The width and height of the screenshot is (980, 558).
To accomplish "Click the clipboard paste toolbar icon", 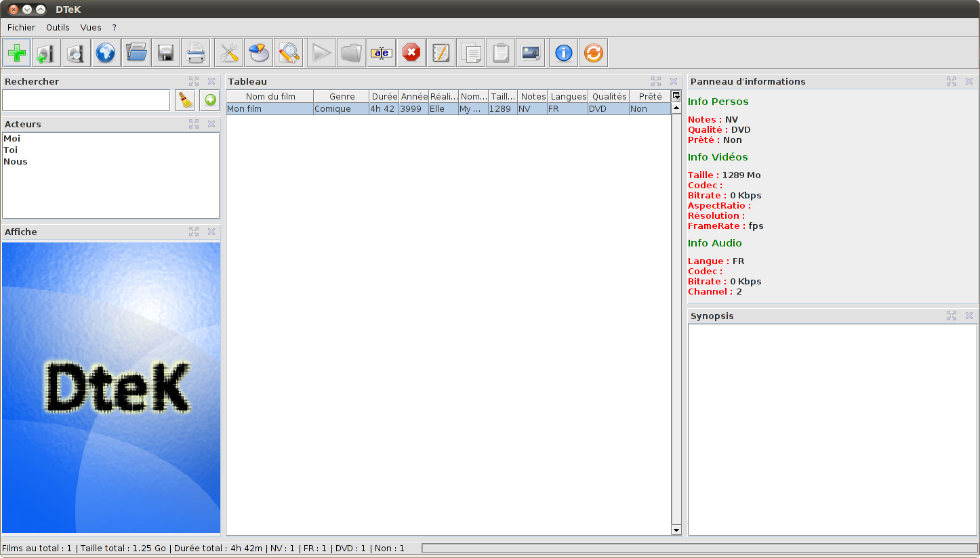I will click(x=501, y=53).
